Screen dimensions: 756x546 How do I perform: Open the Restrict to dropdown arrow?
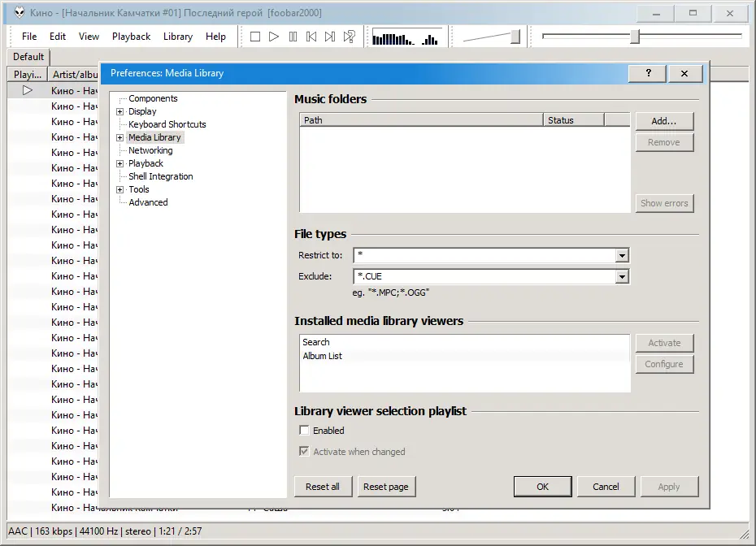pyautogui.click(x=622, y=255)
